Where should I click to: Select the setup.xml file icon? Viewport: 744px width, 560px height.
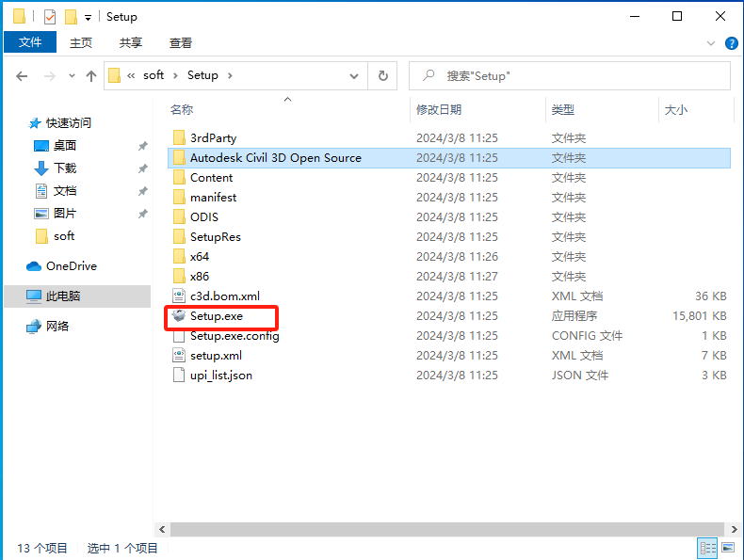coord(179,356)
